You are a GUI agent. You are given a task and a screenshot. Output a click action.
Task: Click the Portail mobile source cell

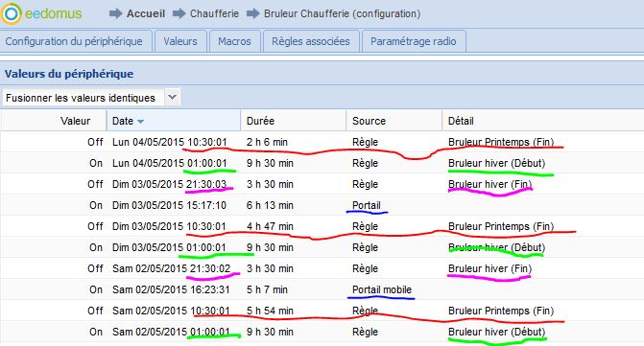(x=382, y=289)
